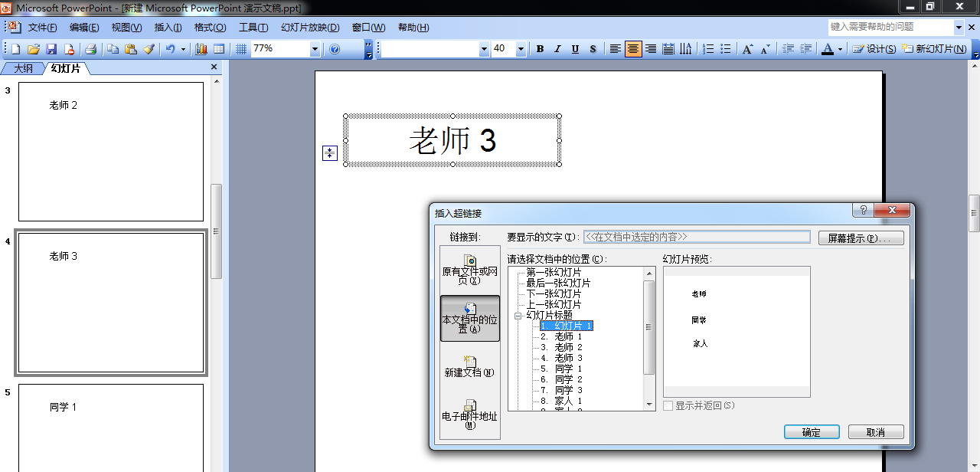Open the 编辑 menu
Image resolution: width=980 pixels, height=472 pixels.
pyautogui.click(x=84, y=28)
